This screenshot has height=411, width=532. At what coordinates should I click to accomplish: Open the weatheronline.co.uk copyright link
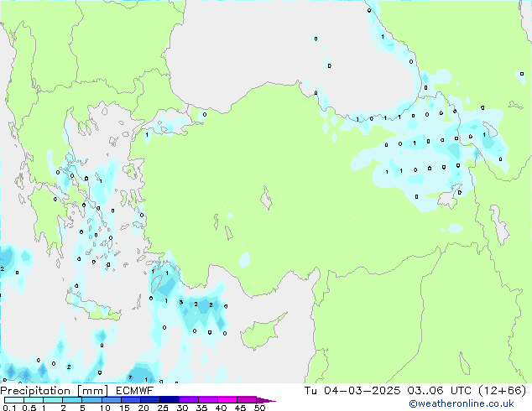pos(462,403)
